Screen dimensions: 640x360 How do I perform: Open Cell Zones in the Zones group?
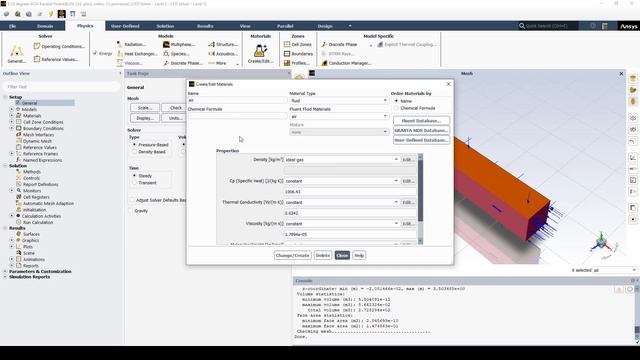298,44
